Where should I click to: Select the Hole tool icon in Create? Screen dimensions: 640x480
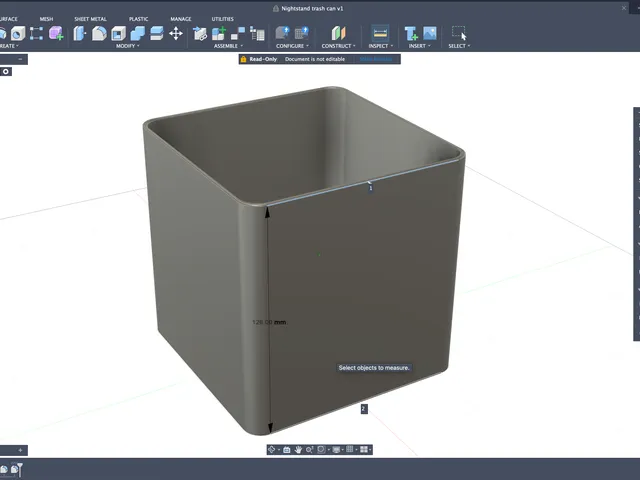pos(18,33)
